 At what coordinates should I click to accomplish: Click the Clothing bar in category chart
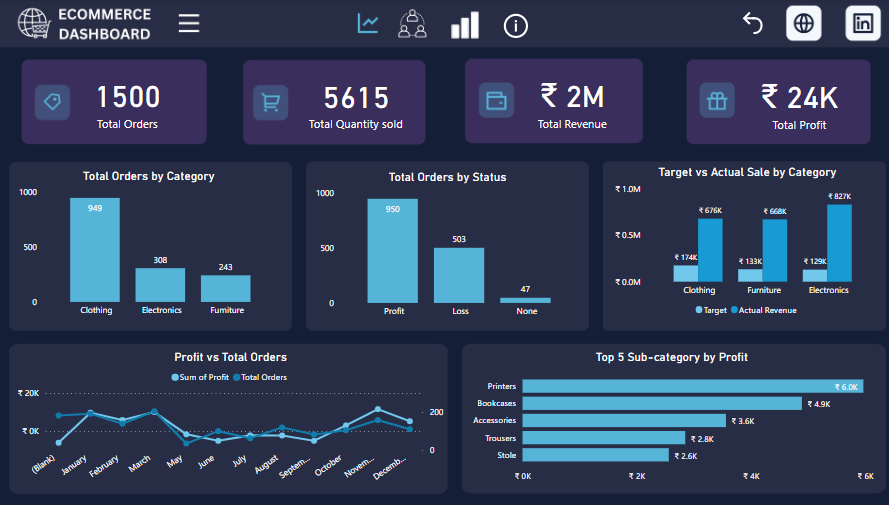pyautogui.click(x=95, y=250)
